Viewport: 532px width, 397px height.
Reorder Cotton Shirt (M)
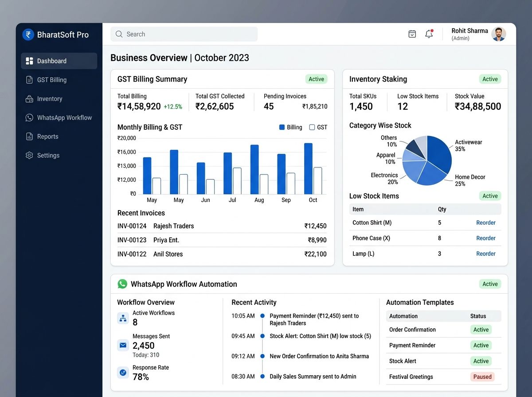pyautogui.click(x=486, y=223)
